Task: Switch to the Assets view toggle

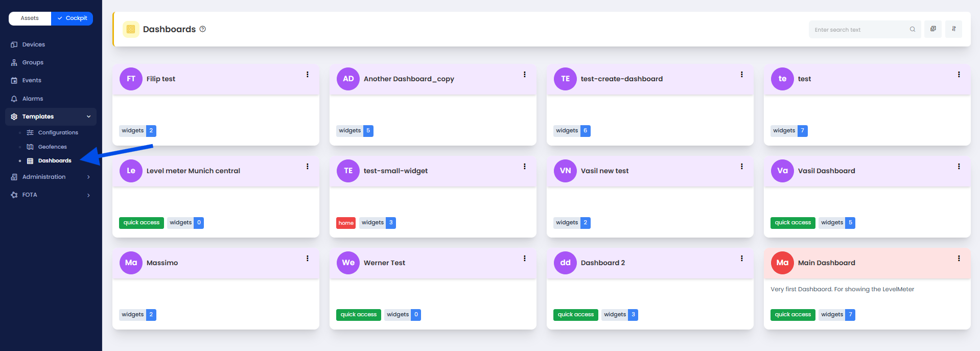Action: tap(30, 18)
